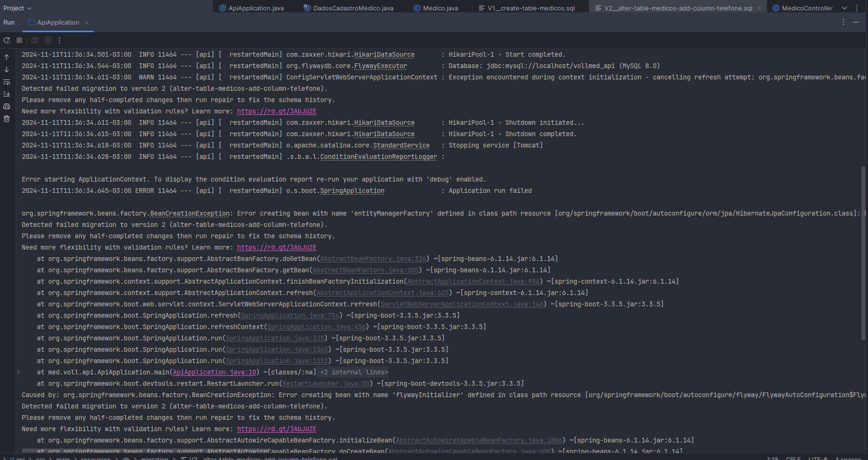This screenshot has height=460, width=868.
Task: Expand the Project view dropdown
Action: [17, 8]
